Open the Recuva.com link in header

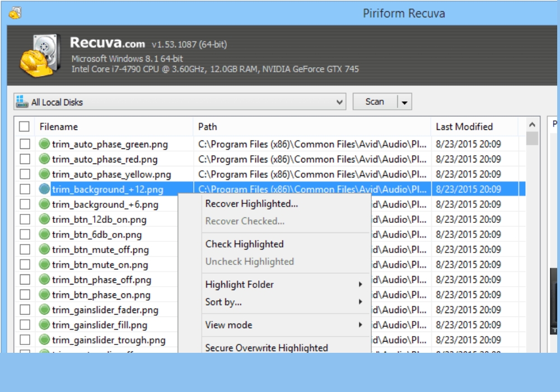point(108,43)
